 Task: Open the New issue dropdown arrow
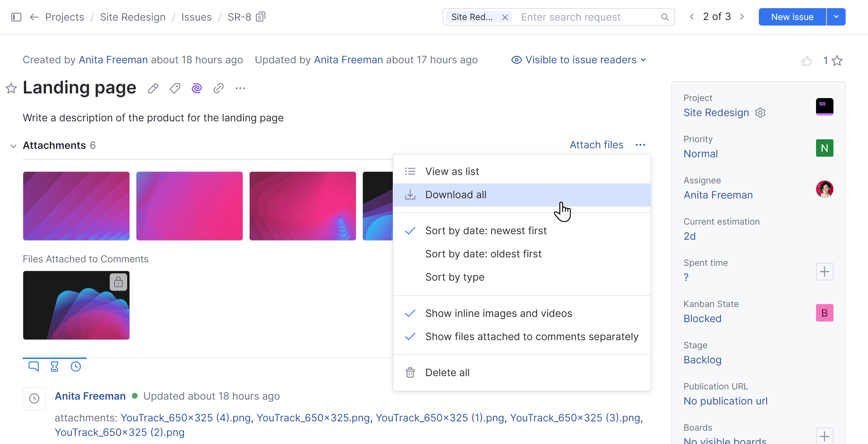[x=836, y=17]
